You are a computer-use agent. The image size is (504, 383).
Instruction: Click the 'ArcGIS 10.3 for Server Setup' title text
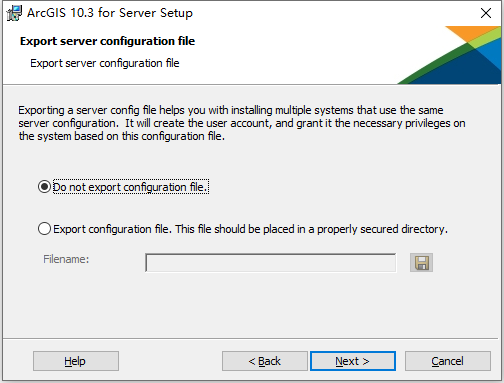point(110,13)
